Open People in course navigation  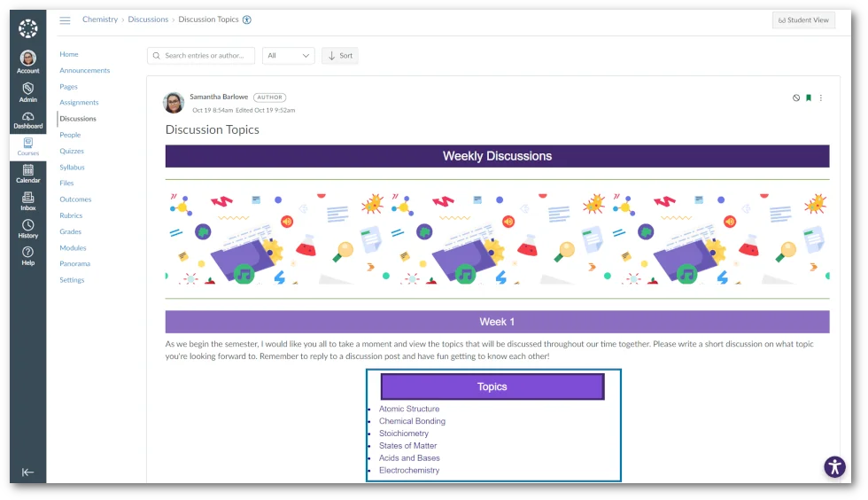[70, 135]
